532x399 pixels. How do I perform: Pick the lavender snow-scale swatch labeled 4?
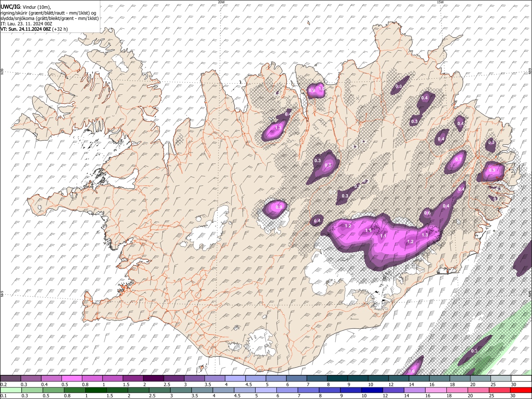235,379
